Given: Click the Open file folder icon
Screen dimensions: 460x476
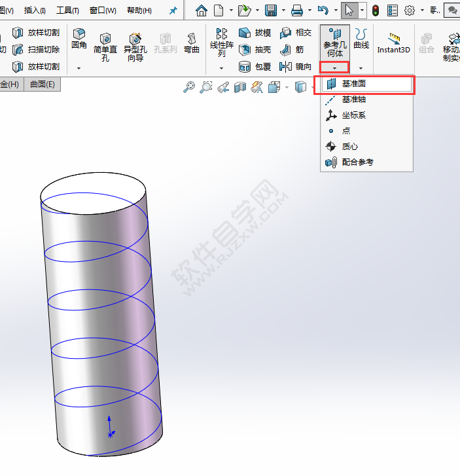Looking at the screenshot, I should tap(244, 10).
